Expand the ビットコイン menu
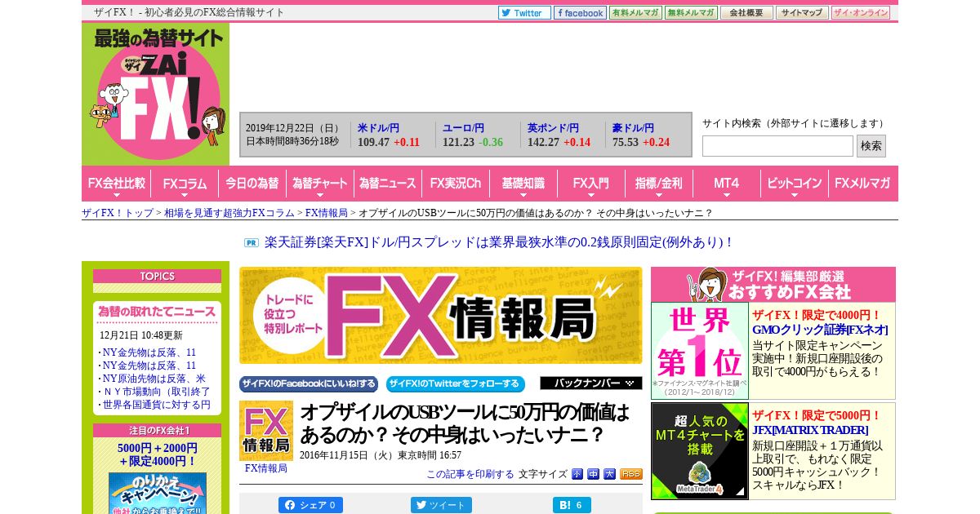This screenshot has width=980, height=514. [x=795, y=184]
